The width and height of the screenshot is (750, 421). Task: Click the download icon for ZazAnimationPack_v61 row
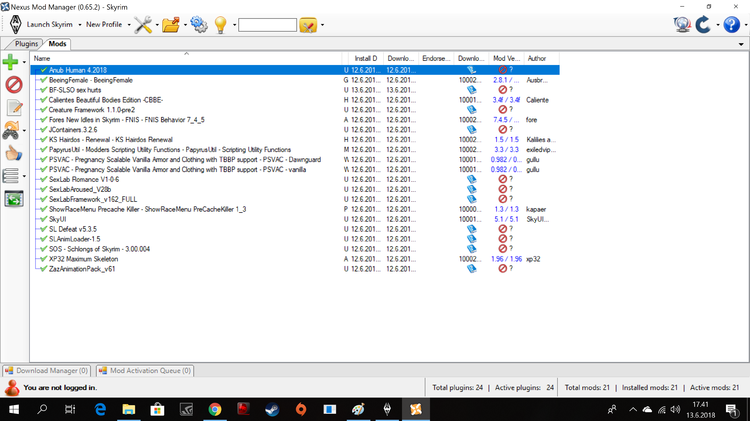472,268
